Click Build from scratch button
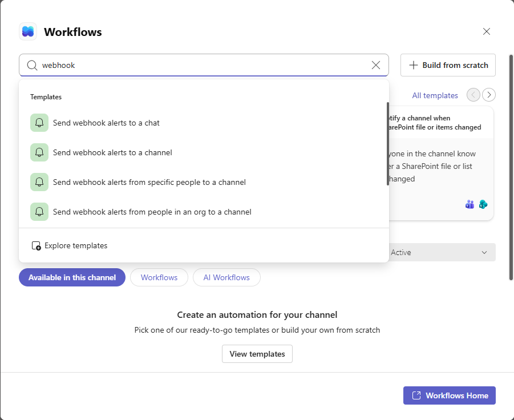The width and height of the screenshot is (514, 420). tap(448, 65)
